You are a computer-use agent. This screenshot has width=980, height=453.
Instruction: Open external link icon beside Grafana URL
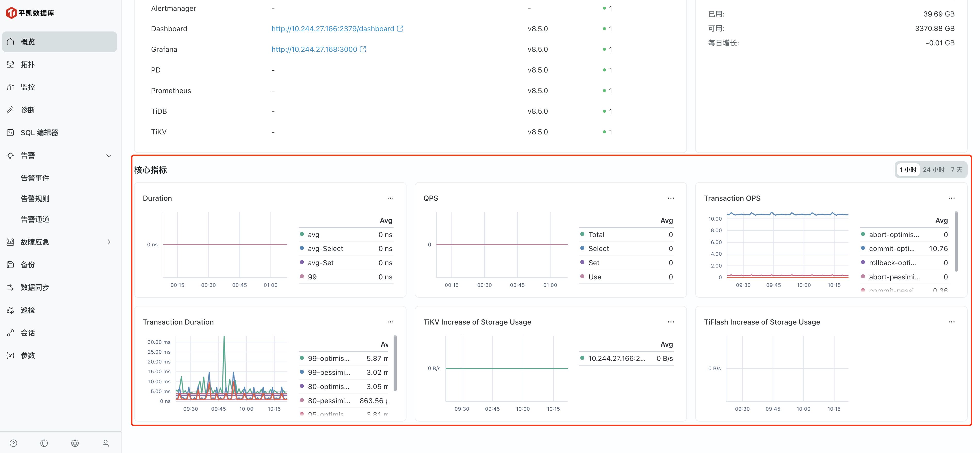click(x=363, y=49)
